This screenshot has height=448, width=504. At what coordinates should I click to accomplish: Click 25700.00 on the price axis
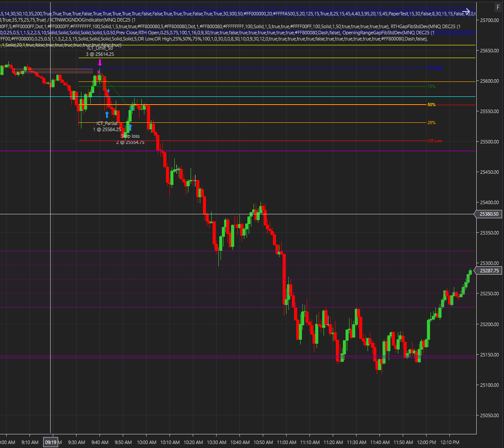[489, 20]
